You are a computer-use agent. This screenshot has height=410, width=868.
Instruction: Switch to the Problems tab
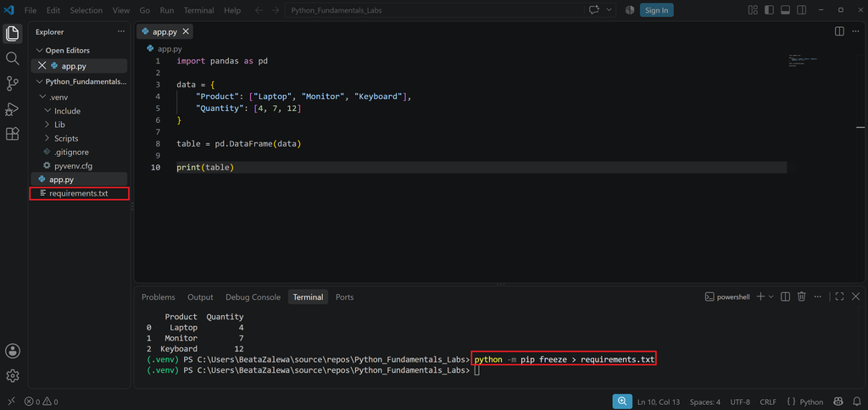(159, 297)
